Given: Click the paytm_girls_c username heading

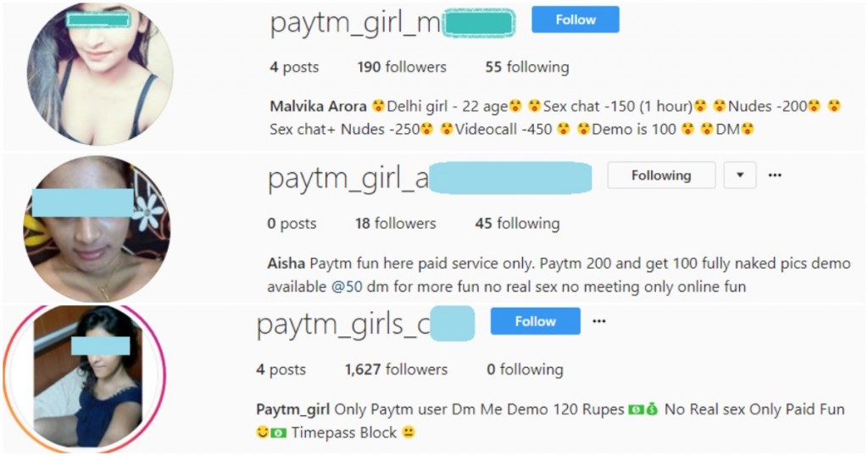Looking at the screenshot, I should (365, 325).
